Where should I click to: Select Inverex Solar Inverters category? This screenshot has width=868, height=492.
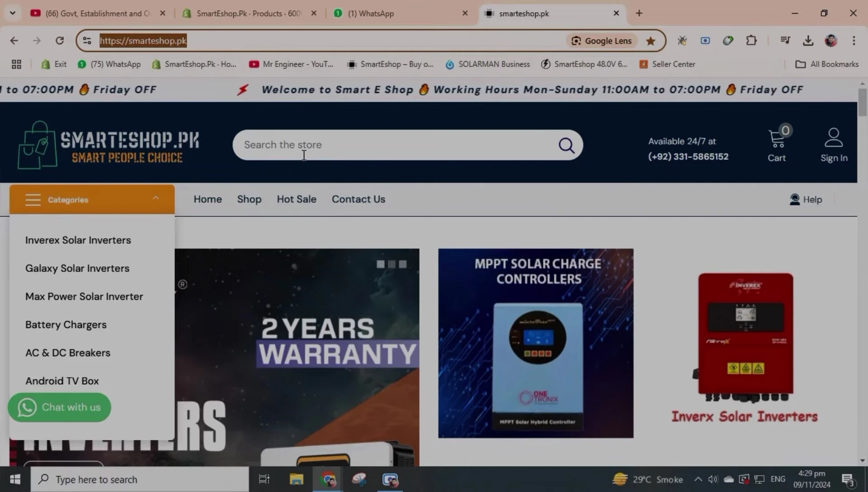tap(78, 240)
